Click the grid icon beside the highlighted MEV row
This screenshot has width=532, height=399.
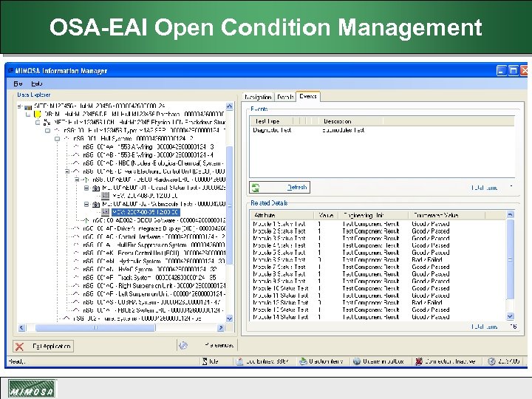[x=106, y=212]
